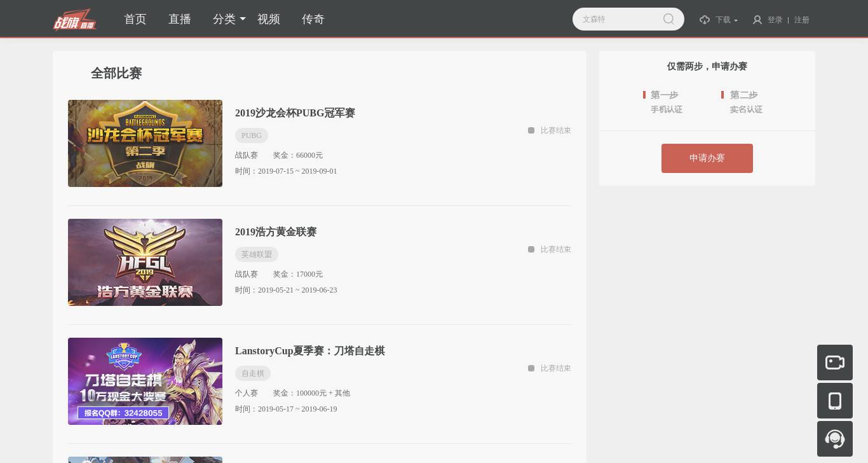The width and height of the screenshot is (868, 463).
Task: Click the 奖金：100000元 + 其他 text
Action: point(311,393)
